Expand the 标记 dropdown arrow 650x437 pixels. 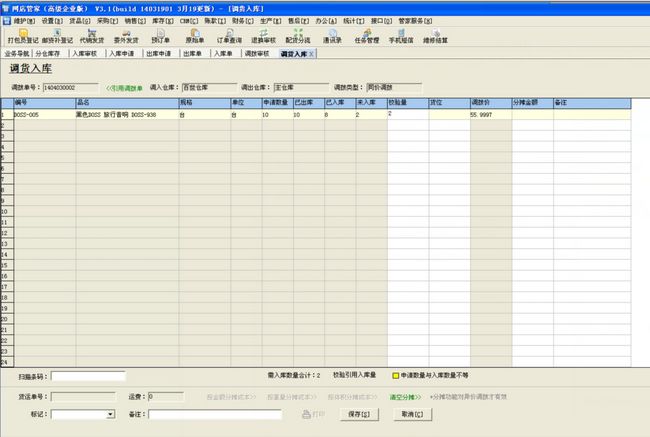coord(110,414)
